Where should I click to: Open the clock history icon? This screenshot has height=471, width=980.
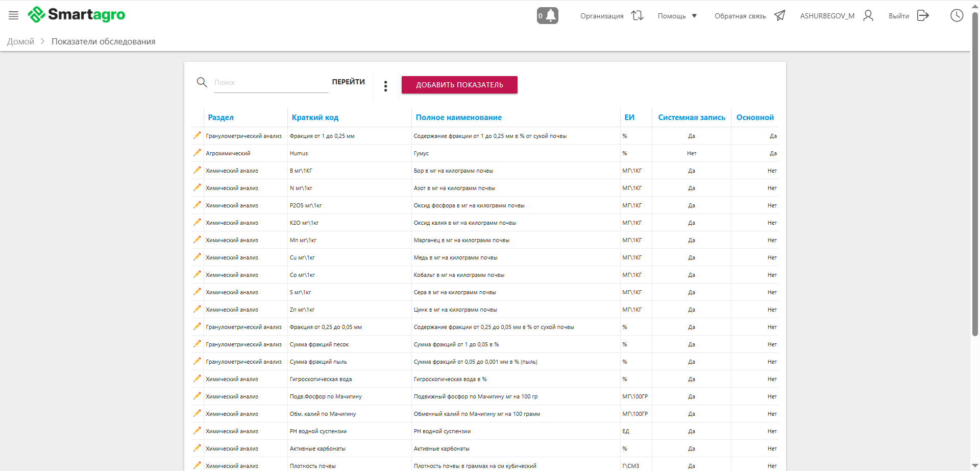[957, 15]
